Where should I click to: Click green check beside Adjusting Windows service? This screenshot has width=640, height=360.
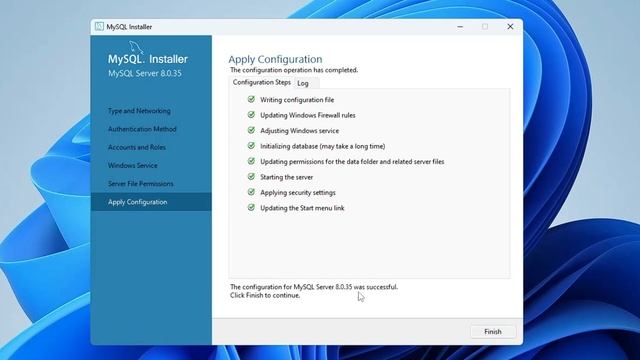pos(251,130)
